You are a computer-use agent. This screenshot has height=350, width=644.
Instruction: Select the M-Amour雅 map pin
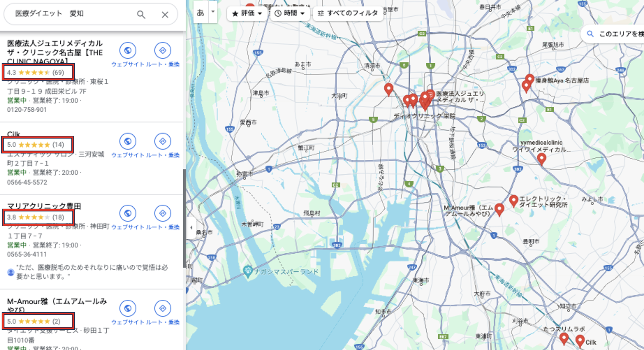[499, 210]
